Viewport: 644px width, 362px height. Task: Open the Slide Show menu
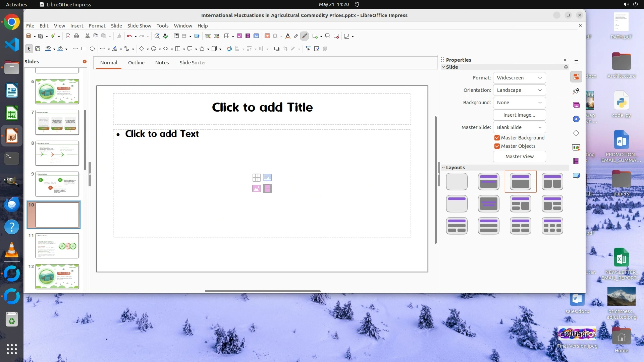click(139, 26)
